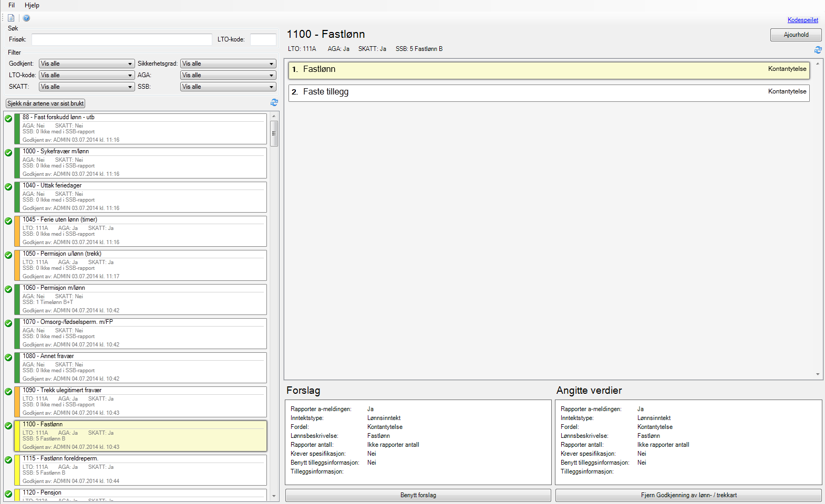This screenshot has width=825, height=504.
Task: Select 1080 - Annet fravær entry
Action: click(140, 367)
